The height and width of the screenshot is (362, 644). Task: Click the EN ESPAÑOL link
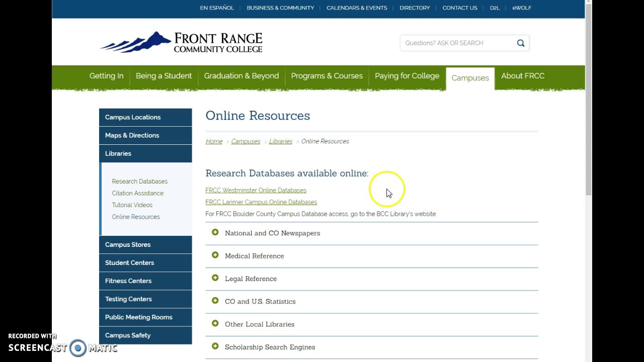(x=217, y=8)
